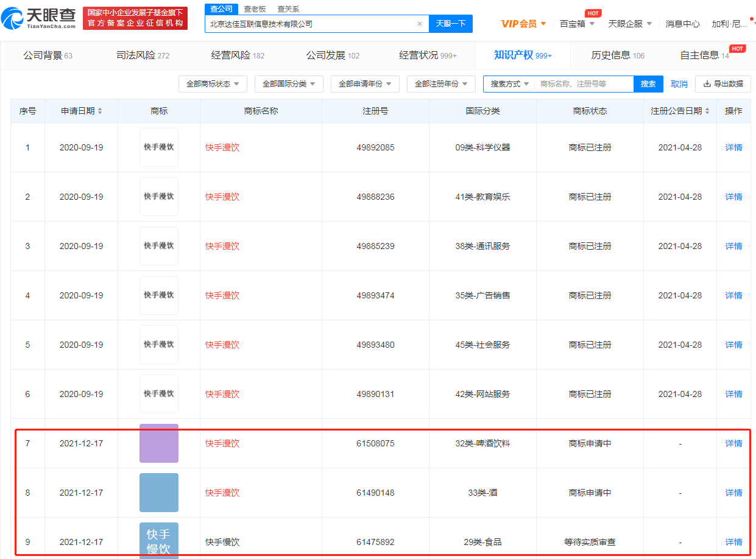756x559 pixels.
Task: Open the 全部申请年份 dropdown
Action: [x=365, y=84]
